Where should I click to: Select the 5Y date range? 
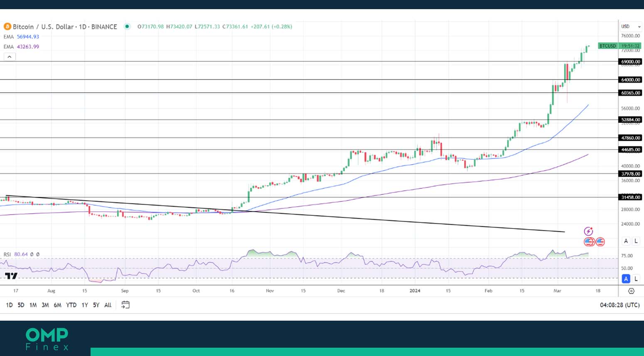(96, 305)
